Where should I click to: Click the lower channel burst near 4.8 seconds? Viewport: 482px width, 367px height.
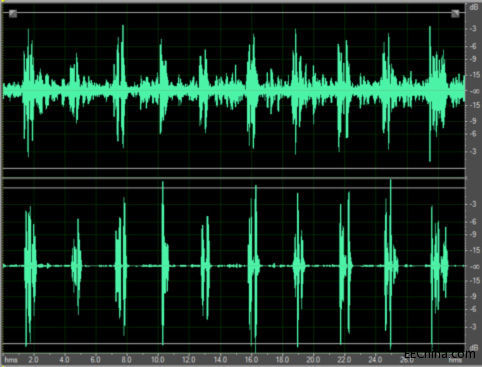(x=77, y=267)
